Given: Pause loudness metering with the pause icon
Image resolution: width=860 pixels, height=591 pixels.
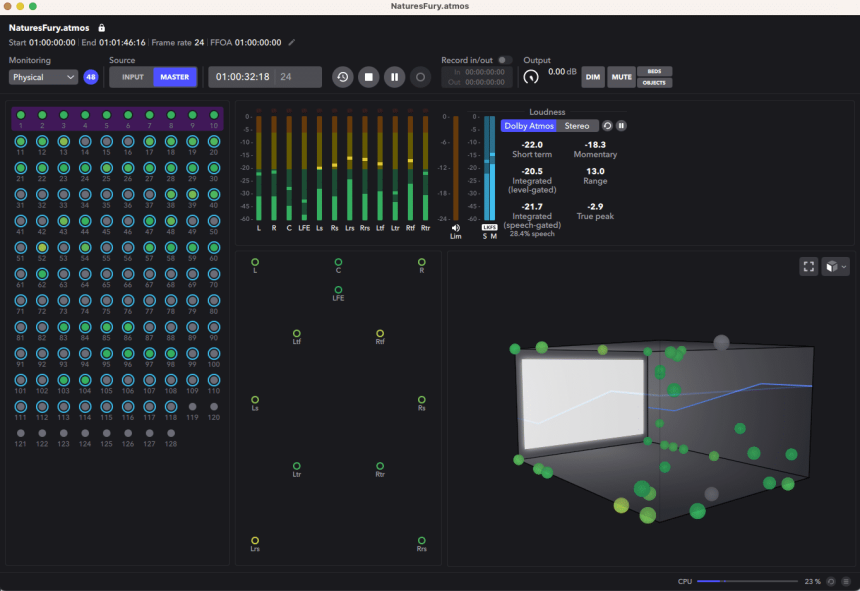Looking at the screenshot, I should pos(621,125).
